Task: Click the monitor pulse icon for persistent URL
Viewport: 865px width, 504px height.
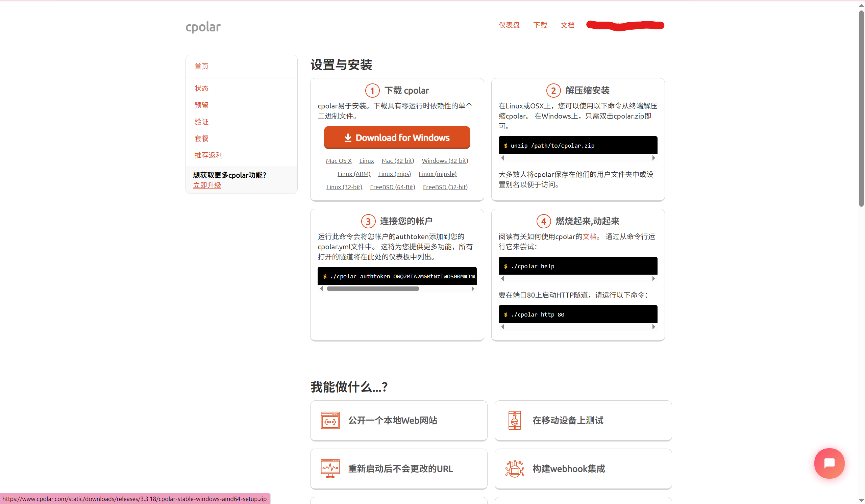Action: pyautogui.click(x=330, y=469)
